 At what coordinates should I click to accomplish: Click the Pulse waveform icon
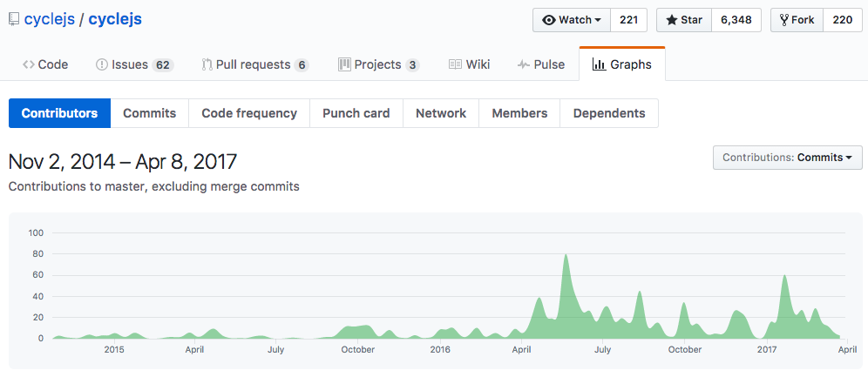(x=524, y=64)
